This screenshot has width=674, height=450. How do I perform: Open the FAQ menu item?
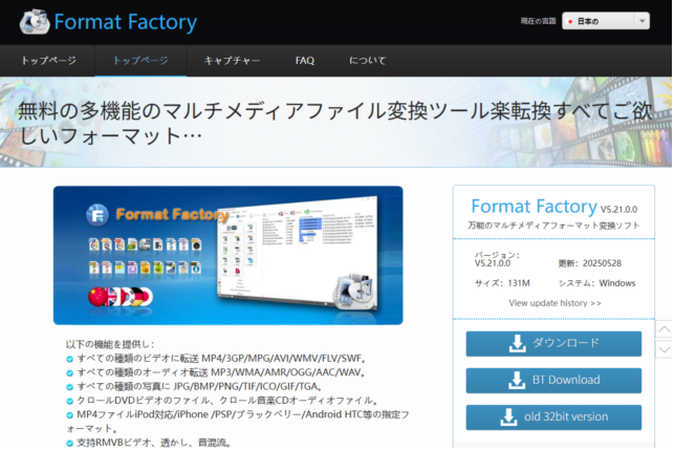[305, 61]
